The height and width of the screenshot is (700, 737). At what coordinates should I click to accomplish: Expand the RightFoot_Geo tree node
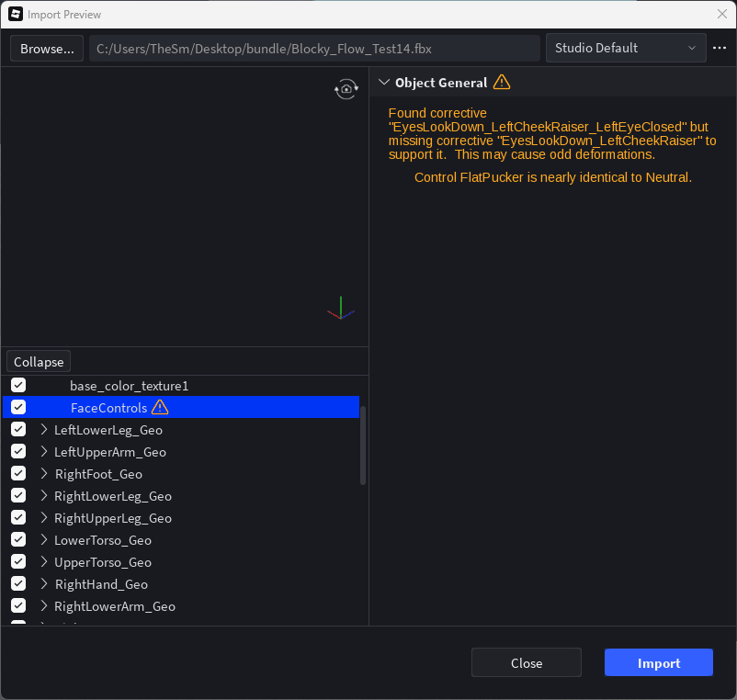tap(44, 474)
